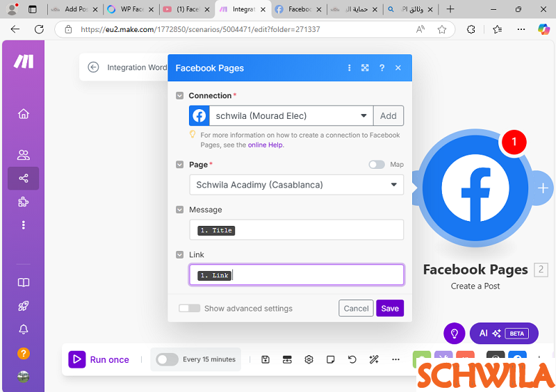
Task: Click inside the Link input field
Action: pos(297,275)
